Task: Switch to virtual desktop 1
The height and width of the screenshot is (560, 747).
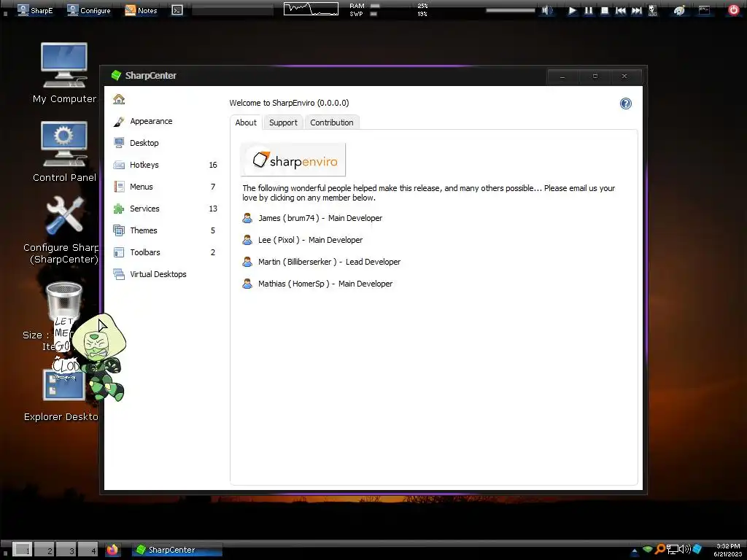Action: (22, 550)
